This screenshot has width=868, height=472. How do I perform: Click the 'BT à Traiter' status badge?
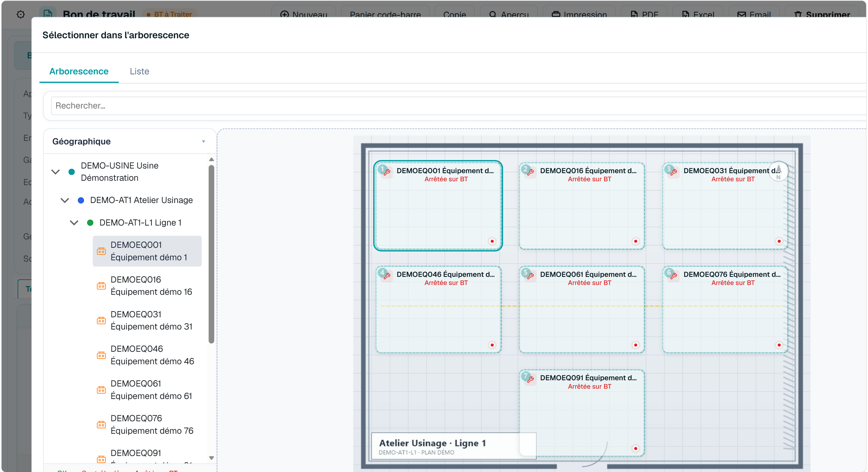tap(169, 14)
